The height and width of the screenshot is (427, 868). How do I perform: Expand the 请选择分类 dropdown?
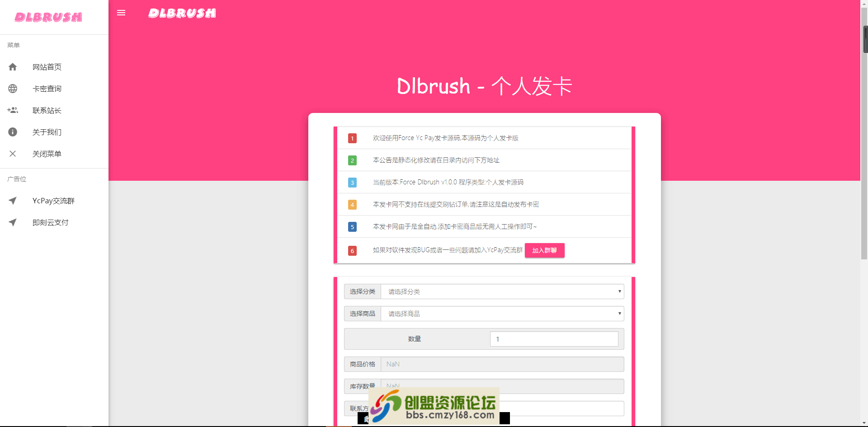(x=502, y=291)
